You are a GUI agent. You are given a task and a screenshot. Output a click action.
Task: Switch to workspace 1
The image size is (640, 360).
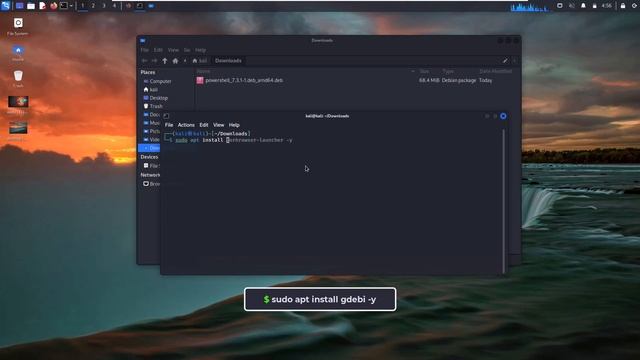[x=82, y=6]
